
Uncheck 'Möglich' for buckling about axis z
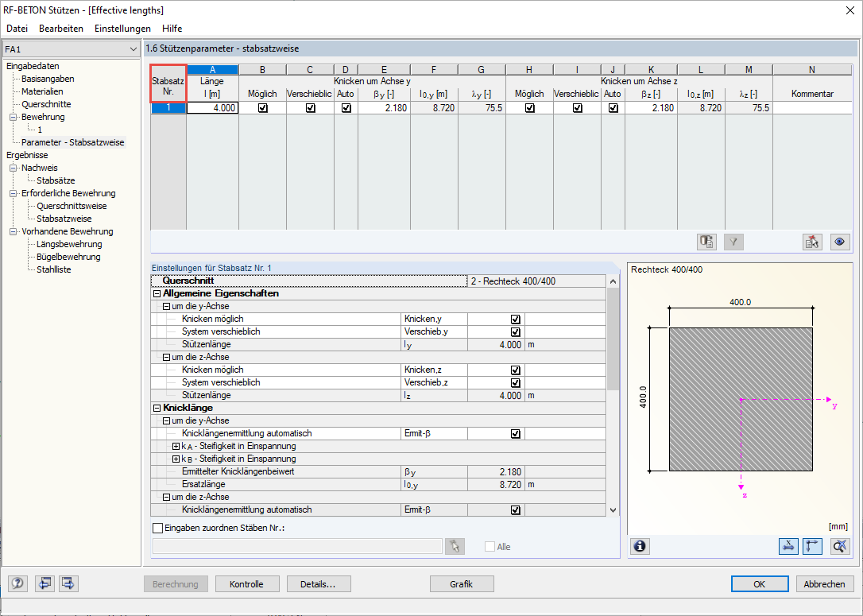point(529,108)
